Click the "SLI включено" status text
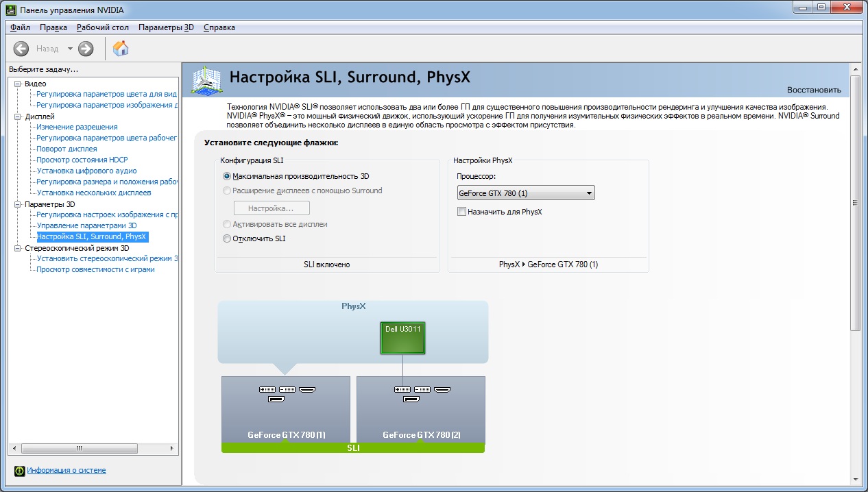868x492 pixels. pyautogui.click(x=327, y=265)
